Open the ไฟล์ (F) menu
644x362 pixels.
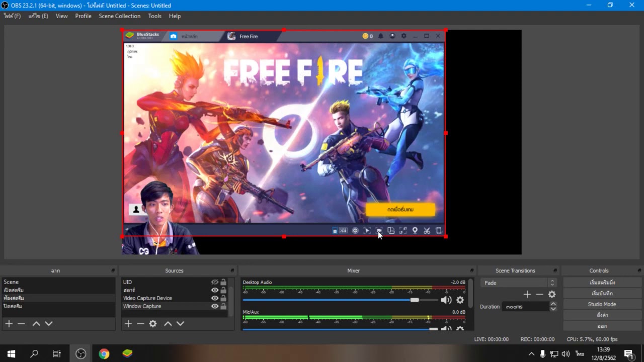[13, 16]
